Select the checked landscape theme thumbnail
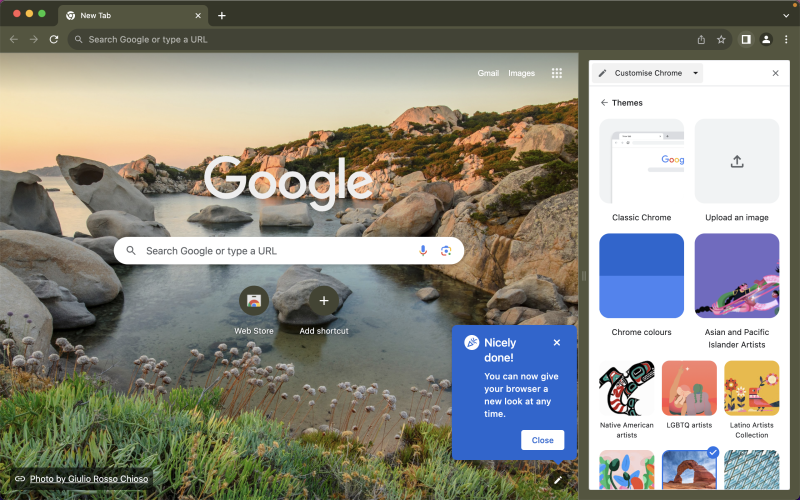The height and width of the screenshot is (500, 800). pyautogui.click(x=690, y=470)
